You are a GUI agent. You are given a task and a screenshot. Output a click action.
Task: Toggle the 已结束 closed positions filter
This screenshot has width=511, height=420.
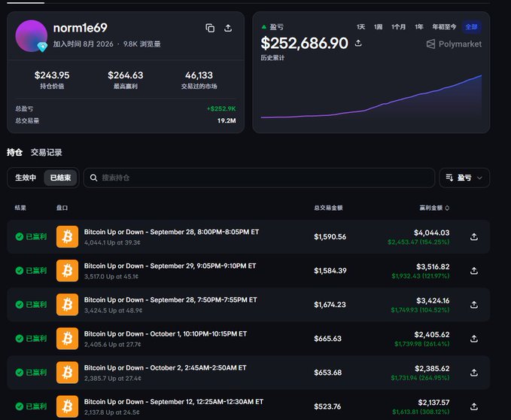coord(60,178)
